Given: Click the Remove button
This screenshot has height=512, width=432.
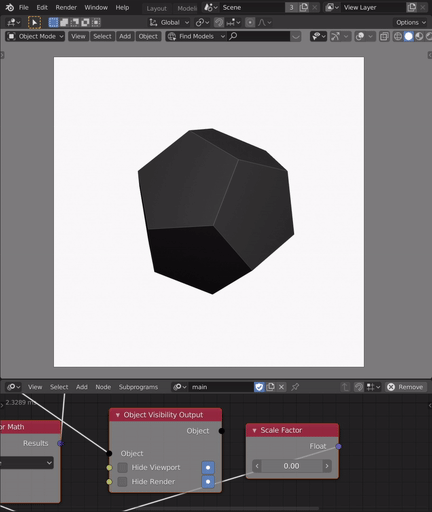Looking at the screenshot, I should (406, 387).
